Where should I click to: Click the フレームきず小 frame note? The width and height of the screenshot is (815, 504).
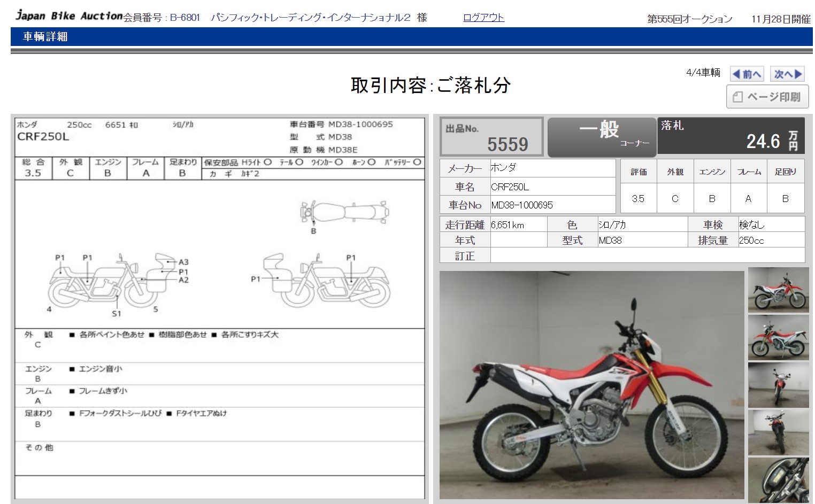pos(103,391)
